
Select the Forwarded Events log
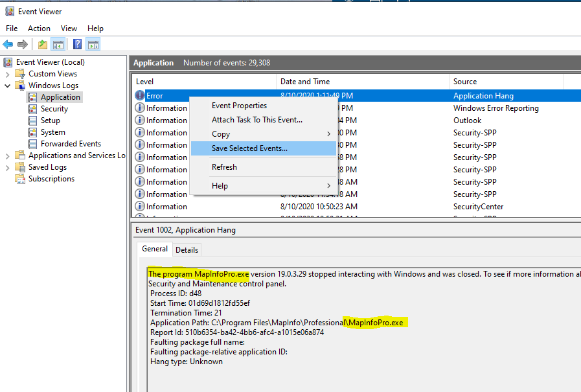pyautogui.click(x=71, y=144)
